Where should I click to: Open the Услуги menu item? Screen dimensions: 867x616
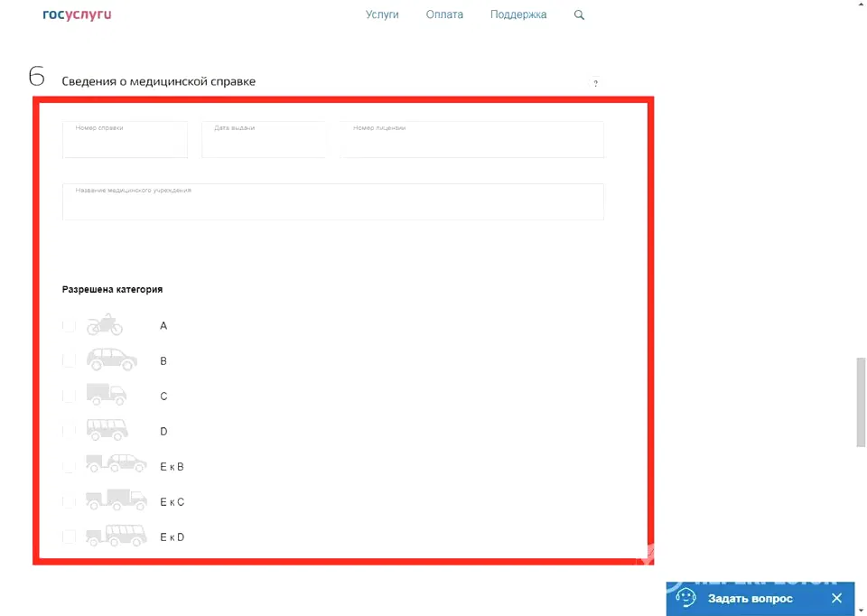382,15
